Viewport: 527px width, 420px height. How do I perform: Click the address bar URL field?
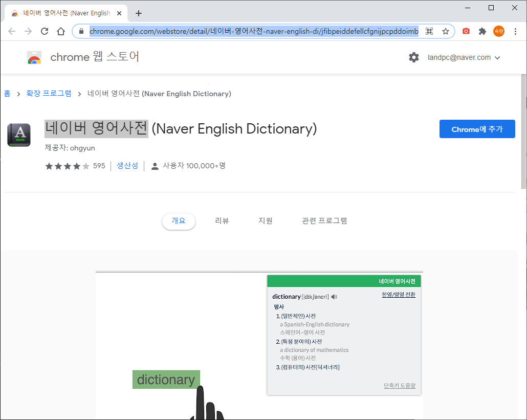coord(254,31)
